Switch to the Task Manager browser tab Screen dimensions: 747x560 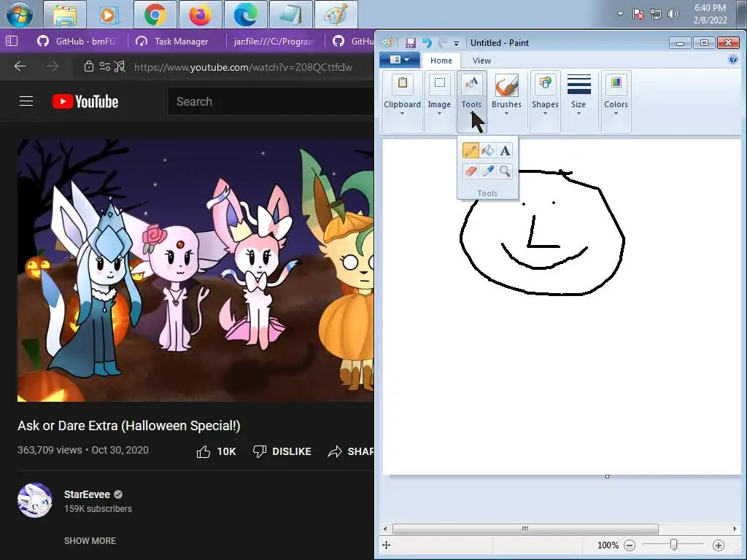click(172, 42)
